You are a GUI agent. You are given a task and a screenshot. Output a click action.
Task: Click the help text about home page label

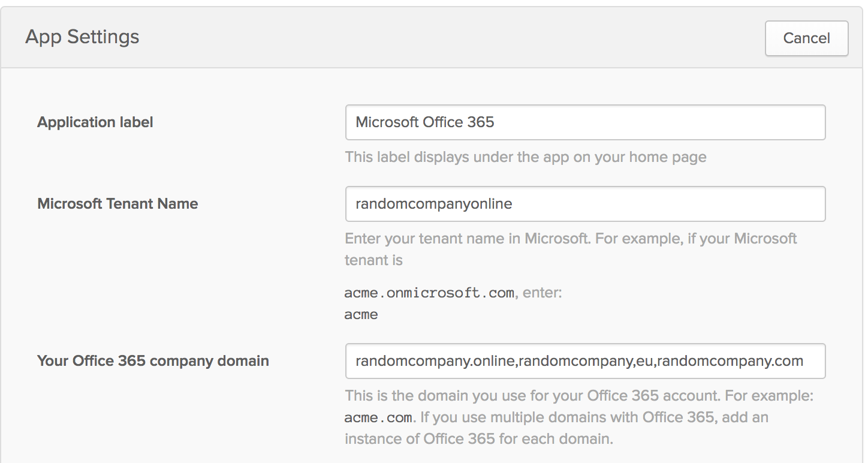tap(526, 157)
